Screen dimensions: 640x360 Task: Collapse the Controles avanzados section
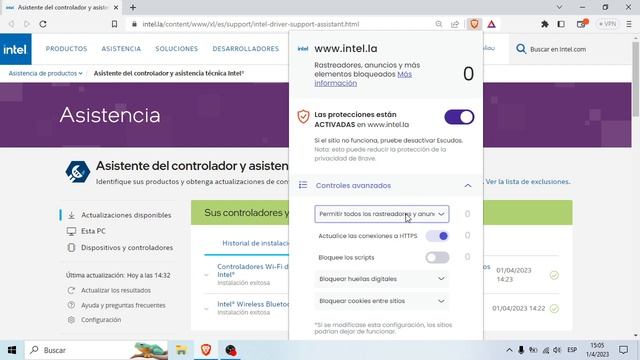click(468, 186)
